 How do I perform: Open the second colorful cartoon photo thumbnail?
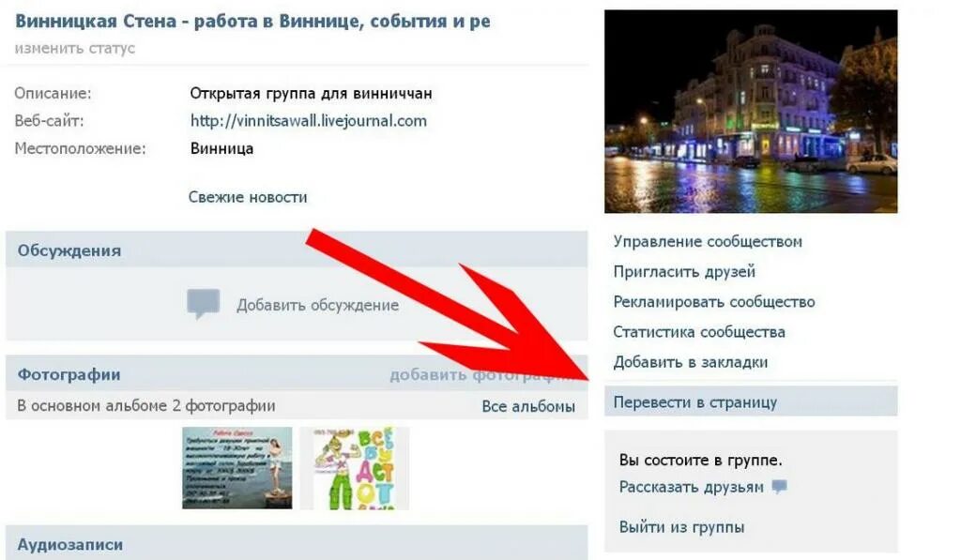[x=355, y=469]
